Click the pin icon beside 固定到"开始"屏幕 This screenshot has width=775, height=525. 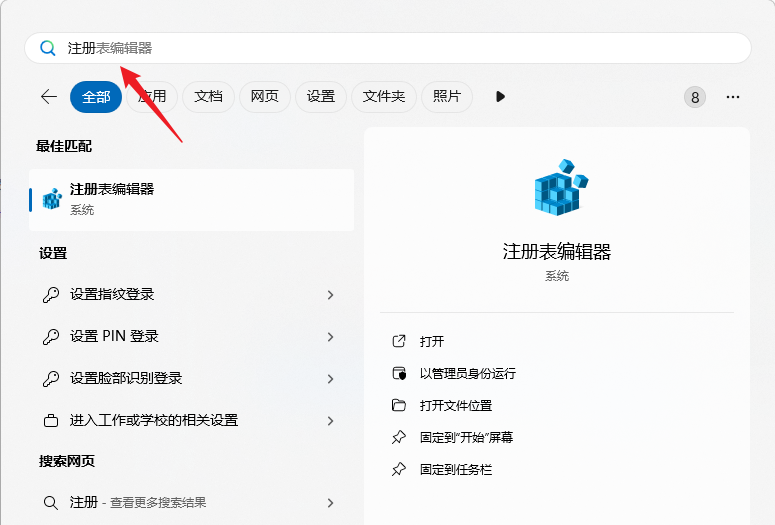point(399,437)
